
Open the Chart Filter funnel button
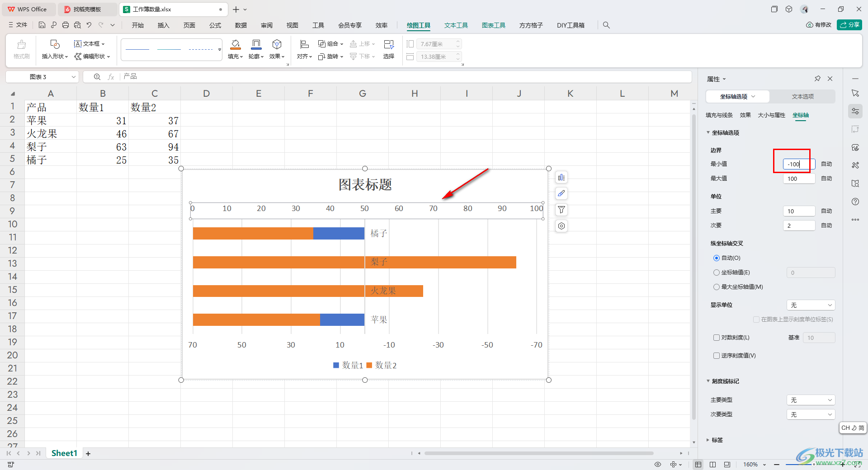tap(561, 210)
